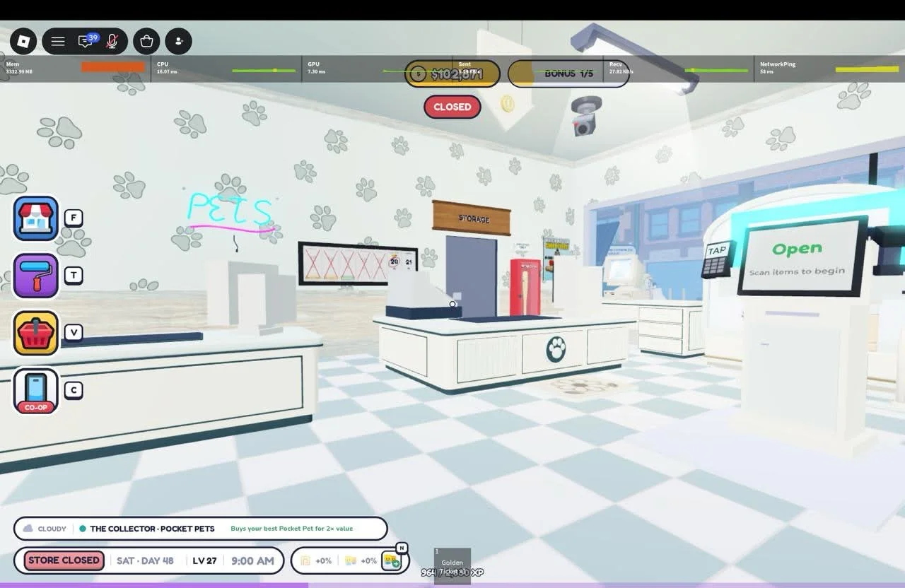Click the LV 27 level label
The width and height of the screenshot is (905, 588).
point(204,560)
